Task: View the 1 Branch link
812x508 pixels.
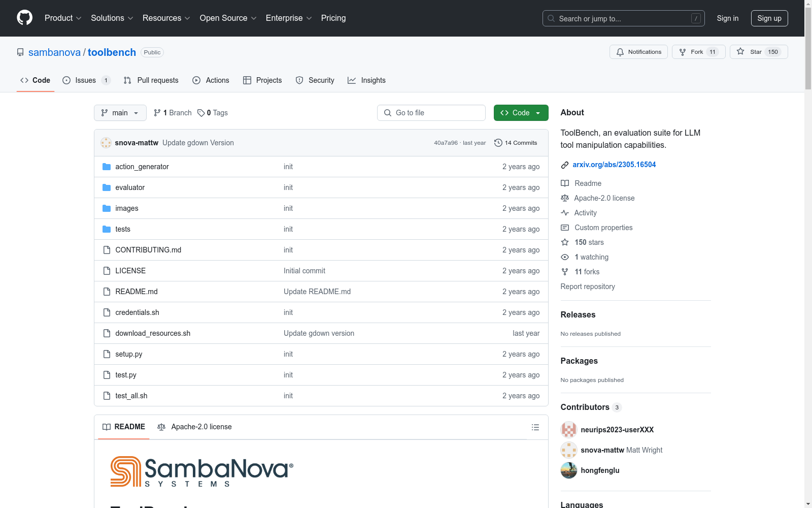Action: (x=173, y=113)
